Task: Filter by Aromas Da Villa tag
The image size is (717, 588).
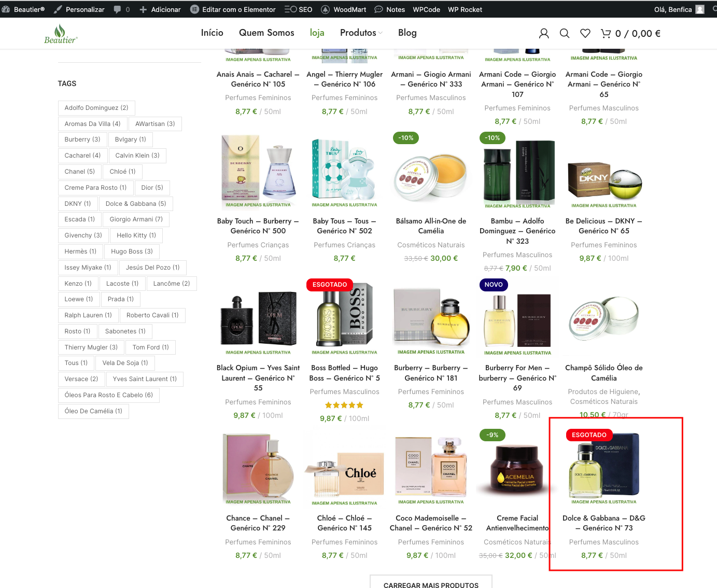Action: coord(92,124)
